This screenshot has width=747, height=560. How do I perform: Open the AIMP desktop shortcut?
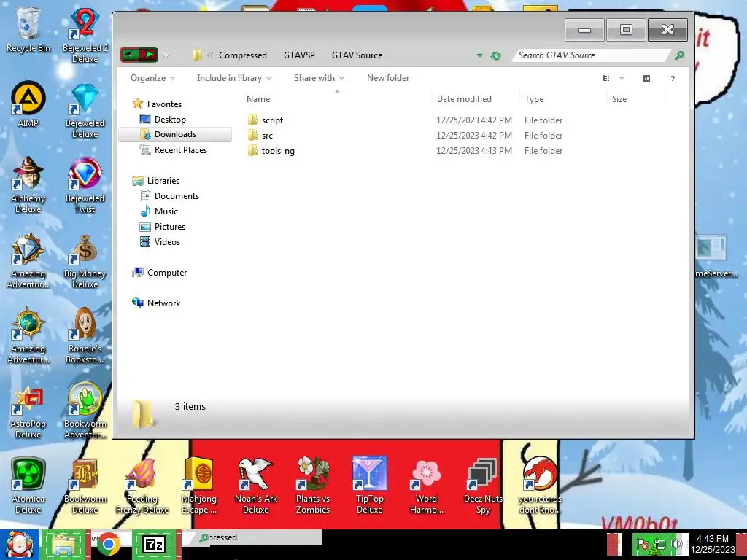coord(28,104)
